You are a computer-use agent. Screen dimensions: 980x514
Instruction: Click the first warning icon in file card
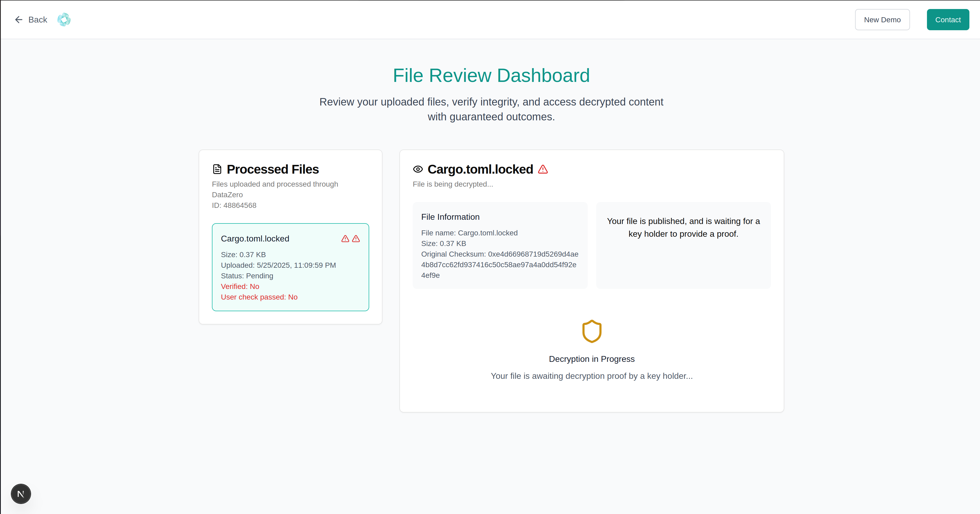(345, 239)
